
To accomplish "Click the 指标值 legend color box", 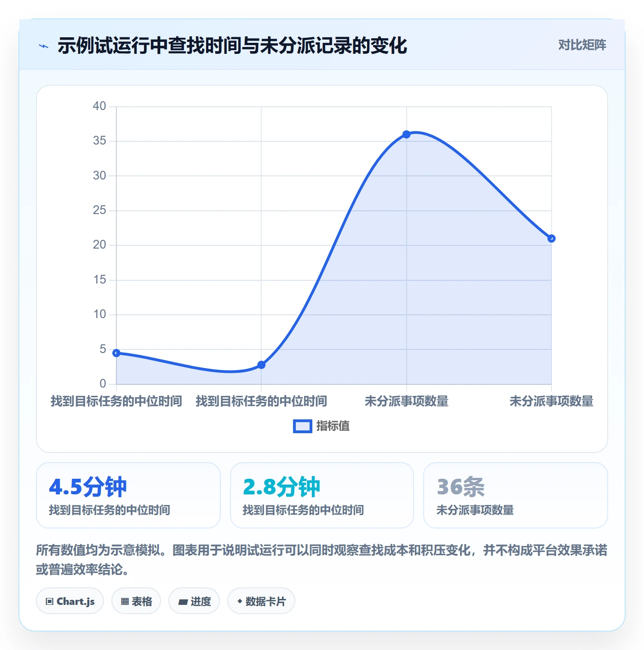I will [x=303, y=426].
